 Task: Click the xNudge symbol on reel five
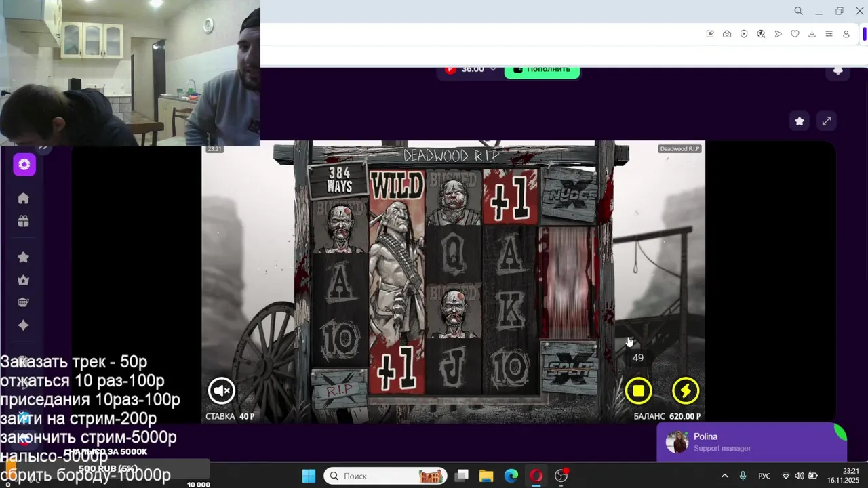coord(570,196)
